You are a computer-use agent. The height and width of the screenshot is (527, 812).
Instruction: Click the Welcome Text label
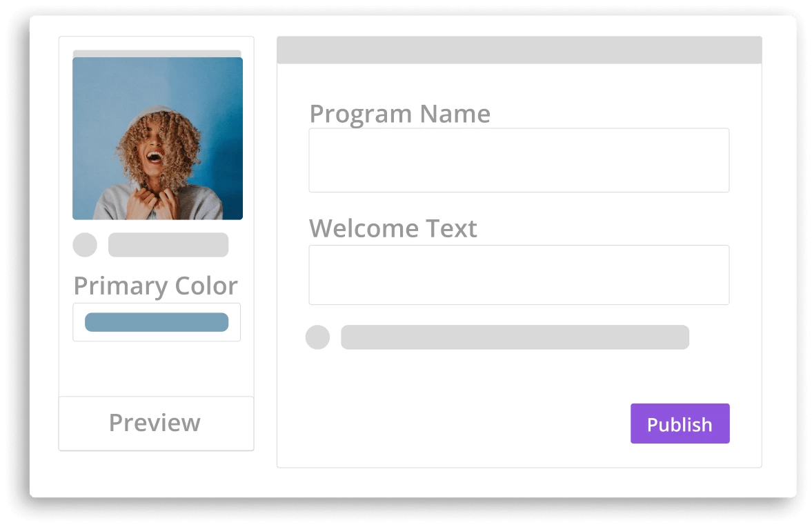click(x=393, y=229)
